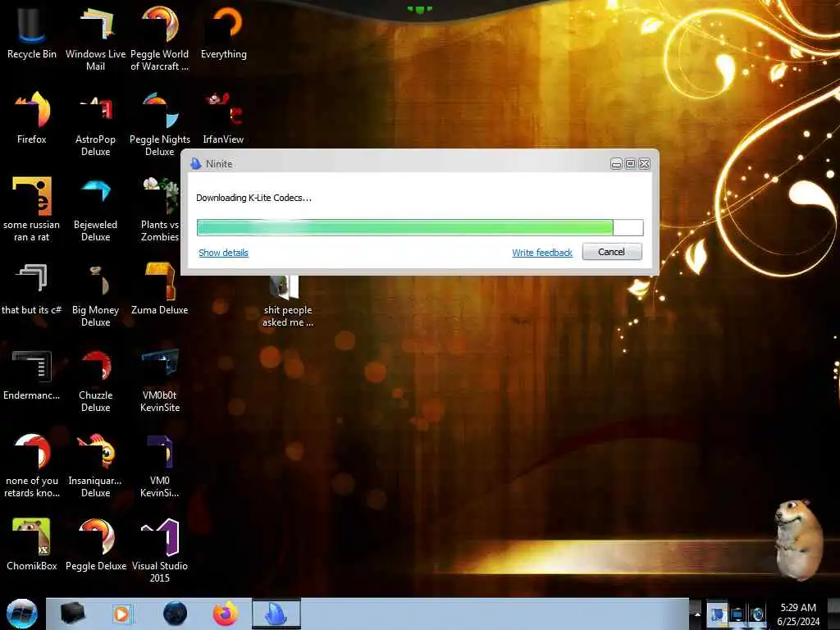Open Windows Live Mail desktop icon
This screenshot has width=840, height=630.
click(95, 39)
